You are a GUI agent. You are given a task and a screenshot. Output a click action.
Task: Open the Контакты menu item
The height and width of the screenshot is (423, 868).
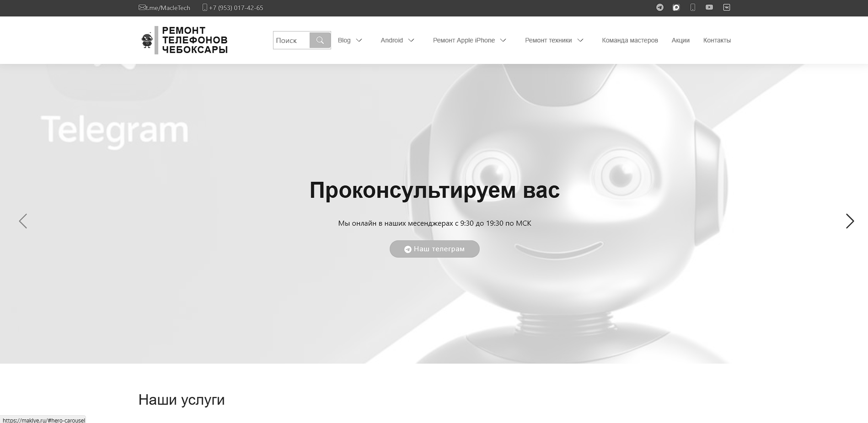tap(717, 40)
